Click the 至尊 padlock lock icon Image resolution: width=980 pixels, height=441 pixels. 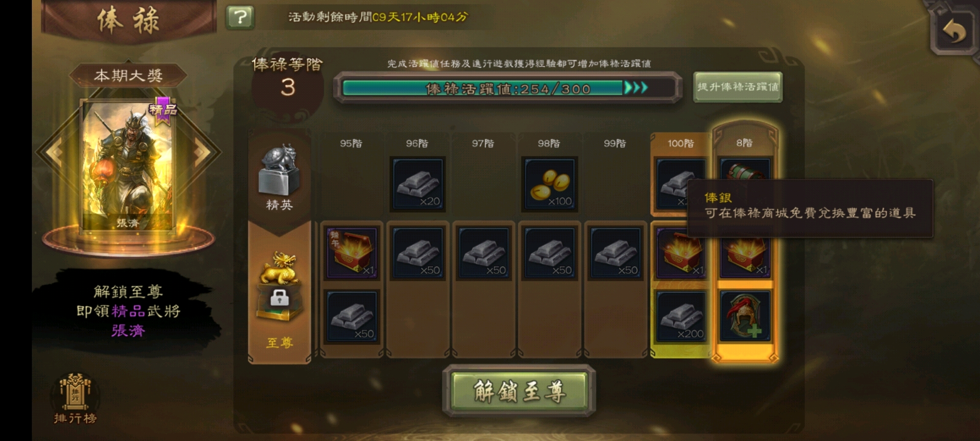(280, 297)
